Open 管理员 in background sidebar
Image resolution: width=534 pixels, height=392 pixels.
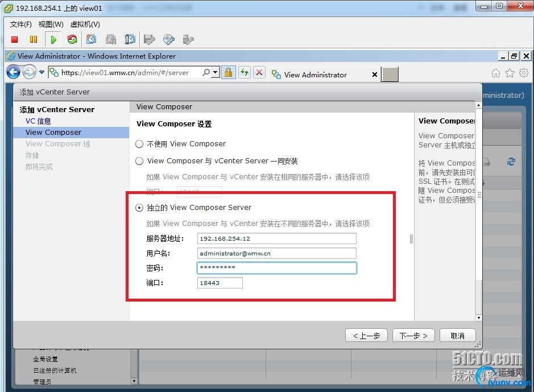(42, 381)
